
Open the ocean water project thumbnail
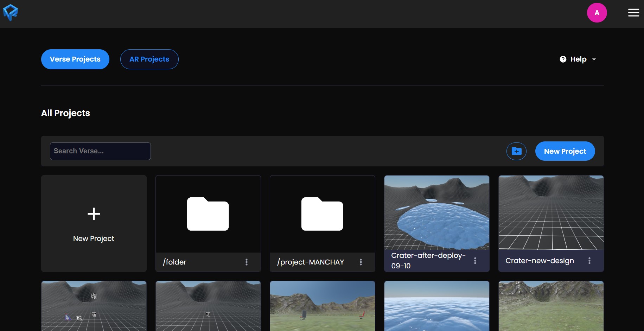pyautogui.click(x=437, y=306)
